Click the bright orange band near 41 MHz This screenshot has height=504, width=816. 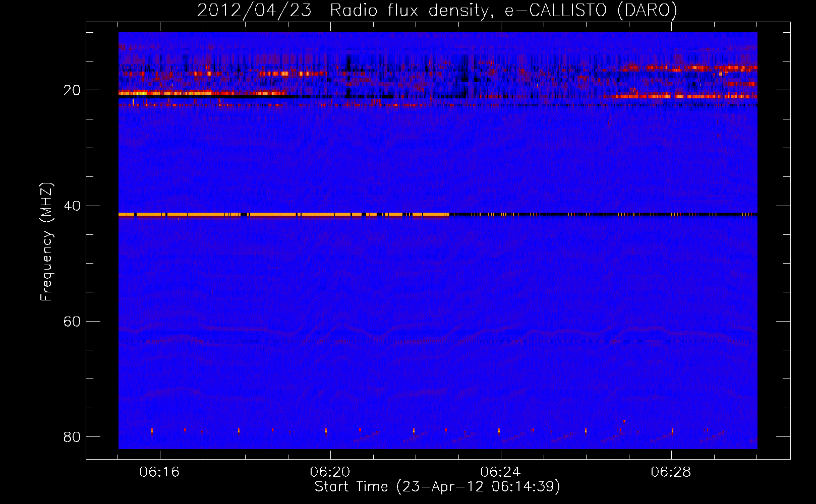click(x=284, y=214)
